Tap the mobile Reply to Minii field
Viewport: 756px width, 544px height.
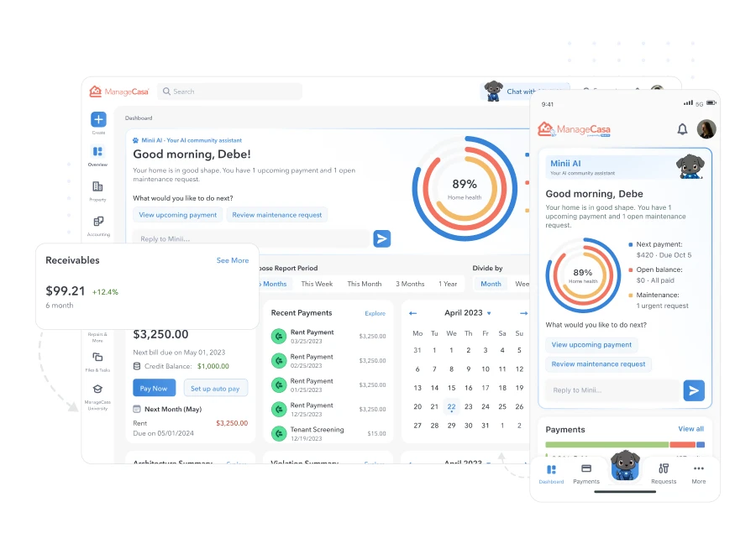613,390
